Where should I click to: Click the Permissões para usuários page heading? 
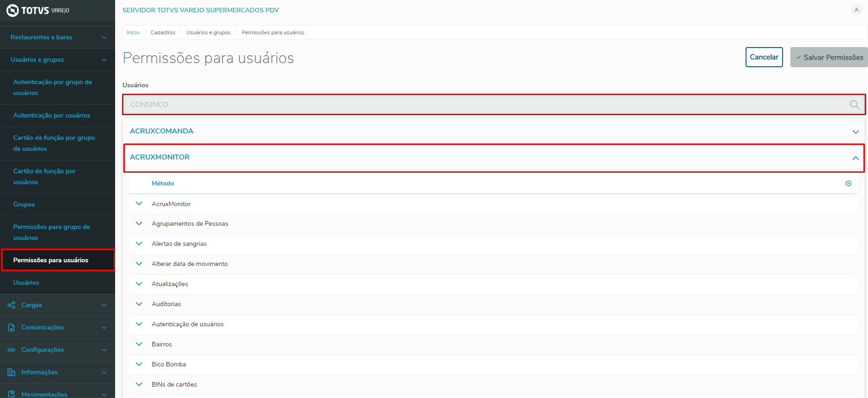208,58
